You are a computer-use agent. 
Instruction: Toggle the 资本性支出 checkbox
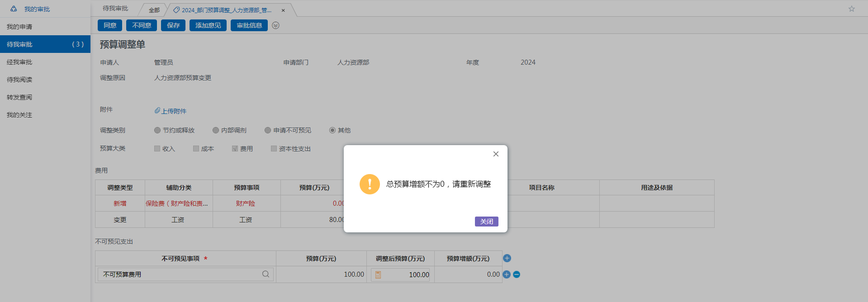pyautogui.click(x=274, y=148)
